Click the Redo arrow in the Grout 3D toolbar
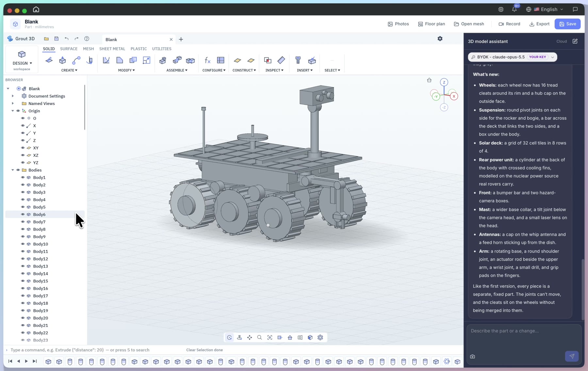588x371 pixels. pos(76,39)
